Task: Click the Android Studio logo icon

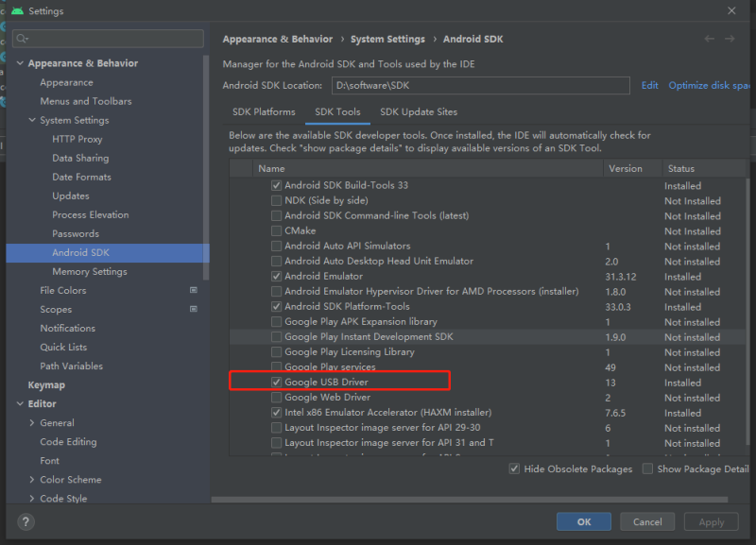Action: (x=18, y=10)
